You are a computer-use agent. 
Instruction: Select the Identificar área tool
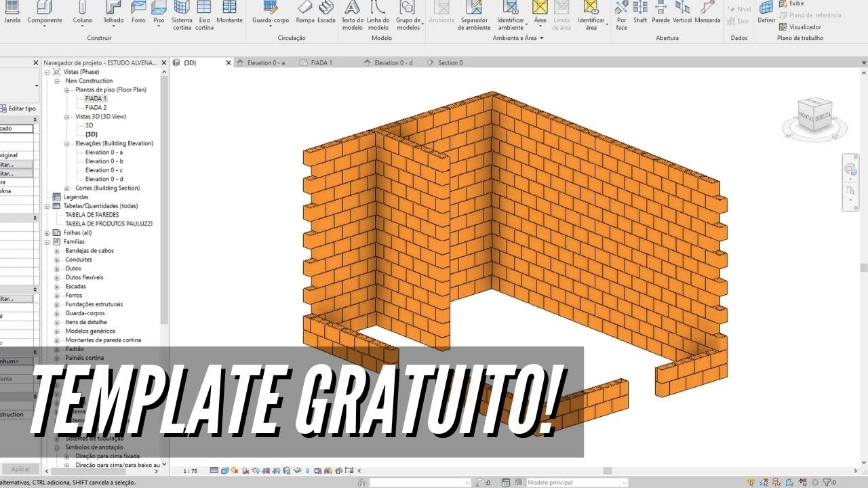point(591,16)
